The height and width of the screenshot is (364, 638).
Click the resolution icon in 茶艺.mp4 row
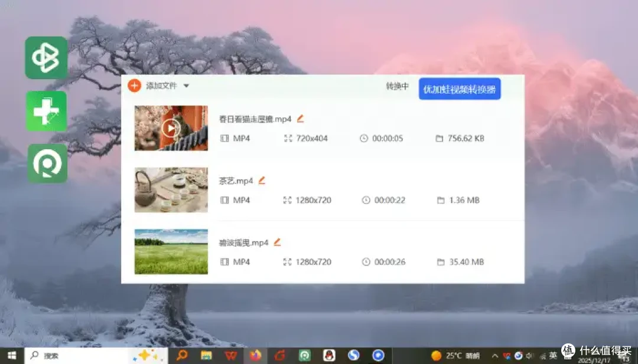pos(287,200)
